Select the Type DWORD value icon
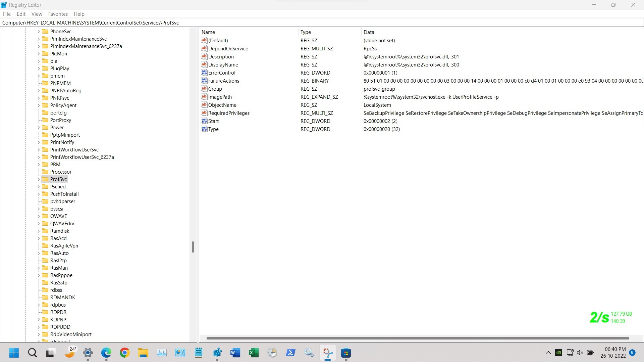The height and width of the screenshot is (362, 644). point(204,129)
